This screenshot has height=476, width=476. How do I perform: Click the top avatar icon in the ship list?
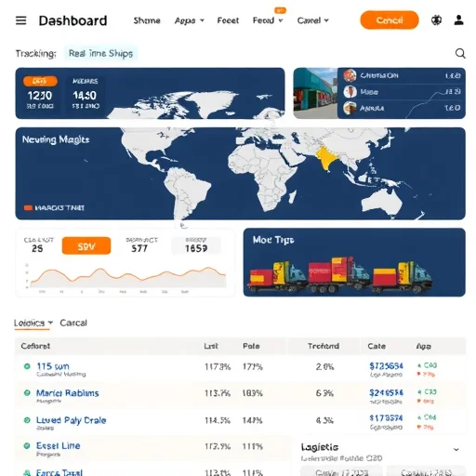(x=350, y=75)
